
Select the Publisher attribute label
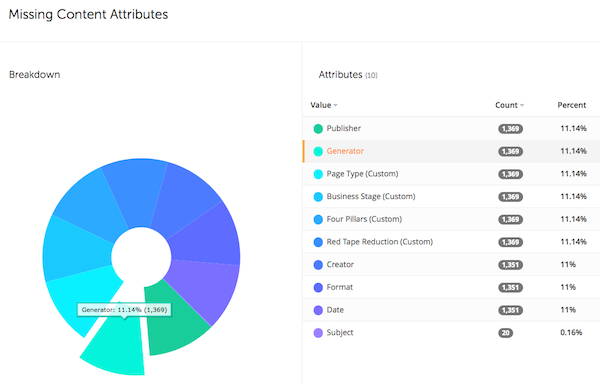click(344, 128)
